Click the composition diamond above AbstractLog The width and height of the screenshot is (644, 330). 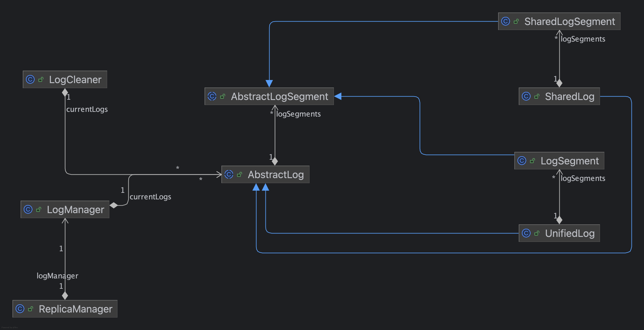[275, 161]
